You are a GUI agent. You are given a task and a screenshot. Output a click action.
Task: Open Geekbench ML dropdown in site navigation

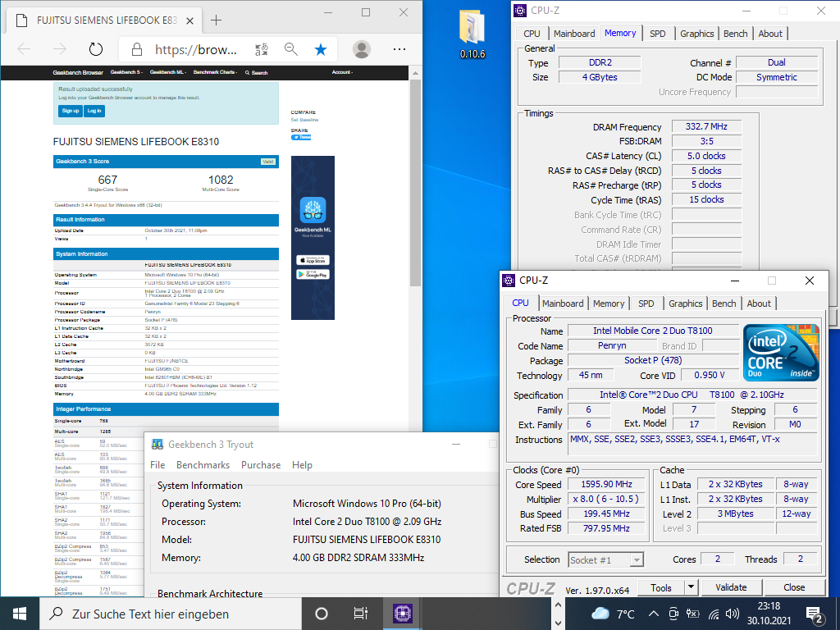click(167, 72)
